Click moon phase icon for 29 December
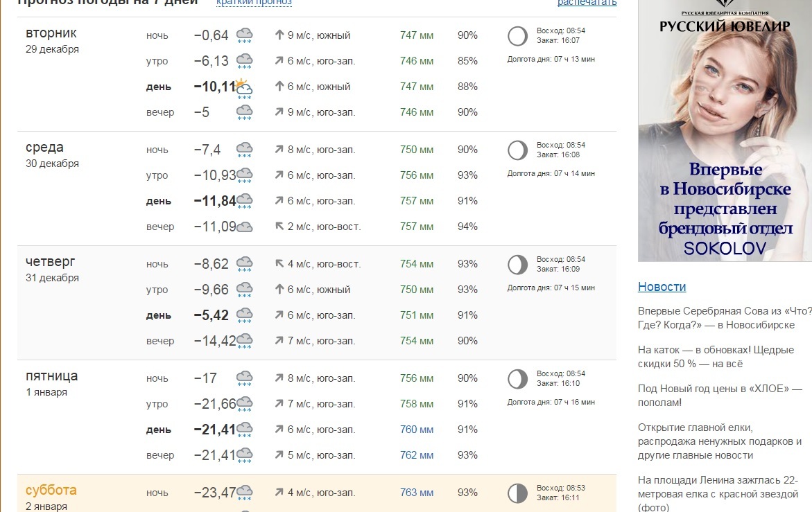Image resolution: width=812 pixels, height=512 pixels. 517,37
